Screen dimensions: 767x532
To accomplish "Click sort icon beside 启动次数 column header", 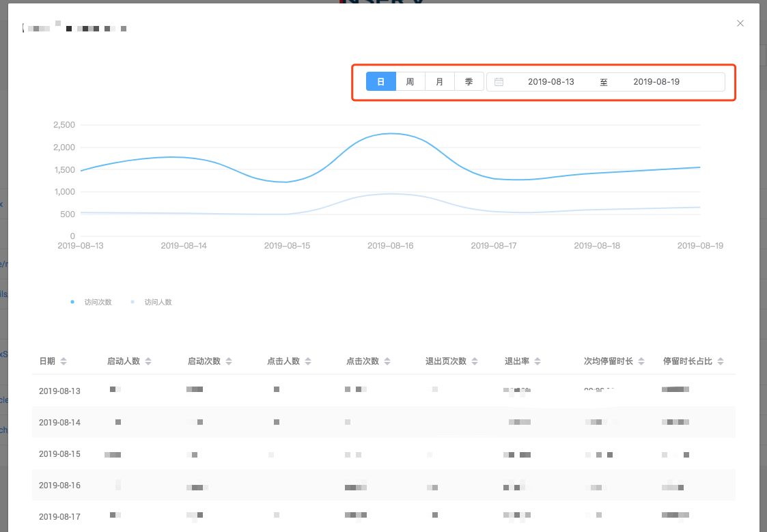I will (229, 361).
